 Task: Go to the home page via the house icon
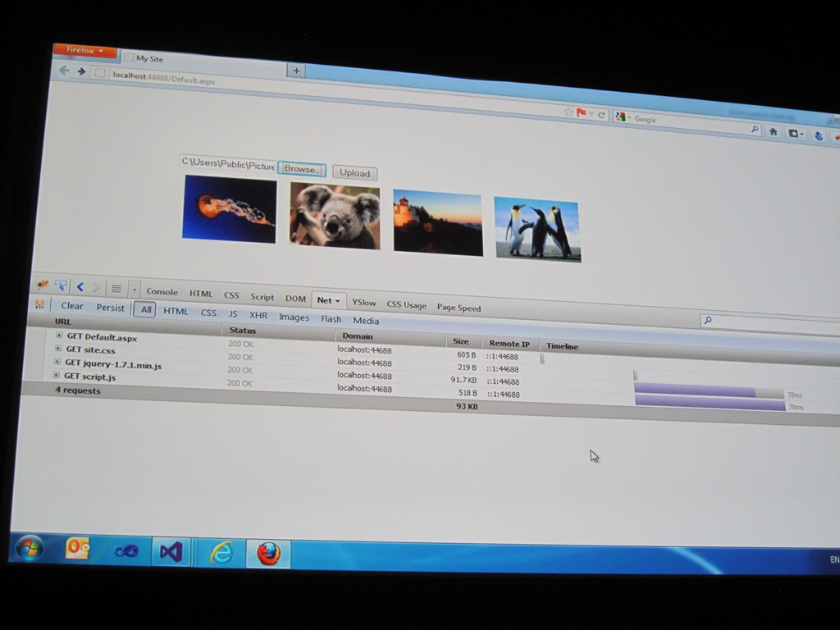pyautogui.click(x=773, y=131)
